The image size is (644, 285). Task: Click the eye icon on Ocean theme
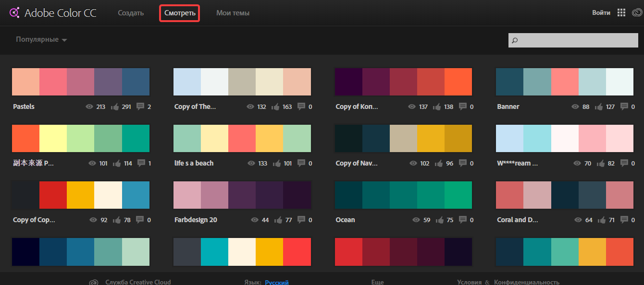(x=416, y=220)
